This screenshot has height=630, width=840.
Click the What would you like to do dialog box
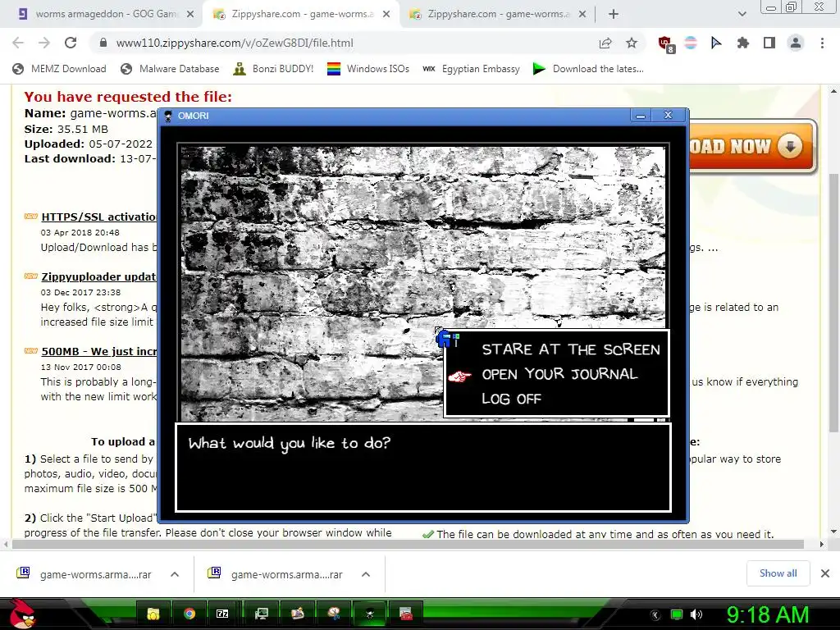click(423, 467)
